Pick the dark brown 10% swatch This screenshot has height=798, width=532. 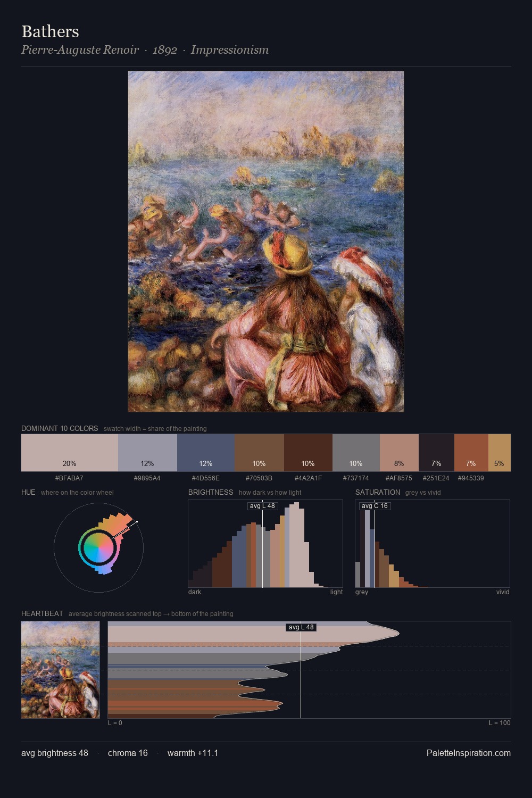(308, 453)
